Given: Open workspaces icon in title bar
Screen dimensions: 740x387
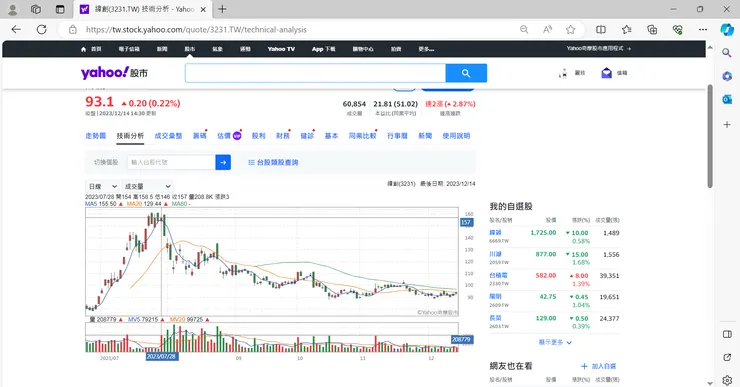Looking at the screenshot, I should point(36,9).
